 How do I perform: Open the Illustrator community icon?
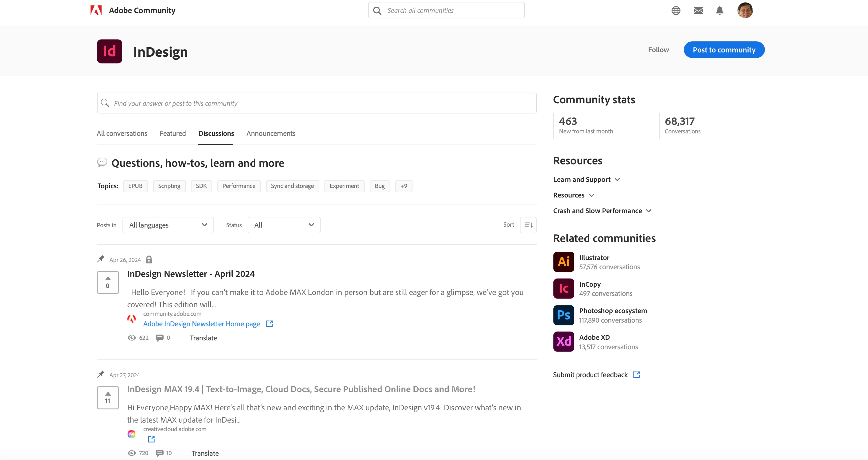pos(564,262)
